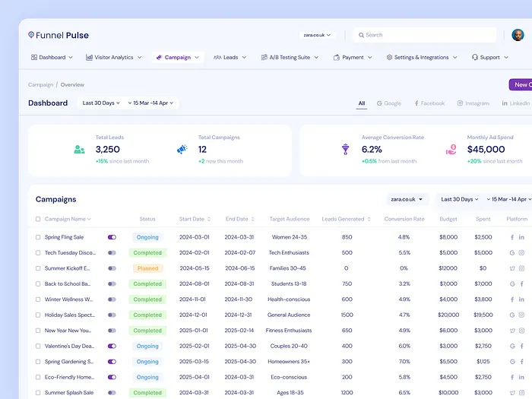Sort by Leads Generated column
The width and height of the screenshot is (532, 399).
[x=347, y=219]
